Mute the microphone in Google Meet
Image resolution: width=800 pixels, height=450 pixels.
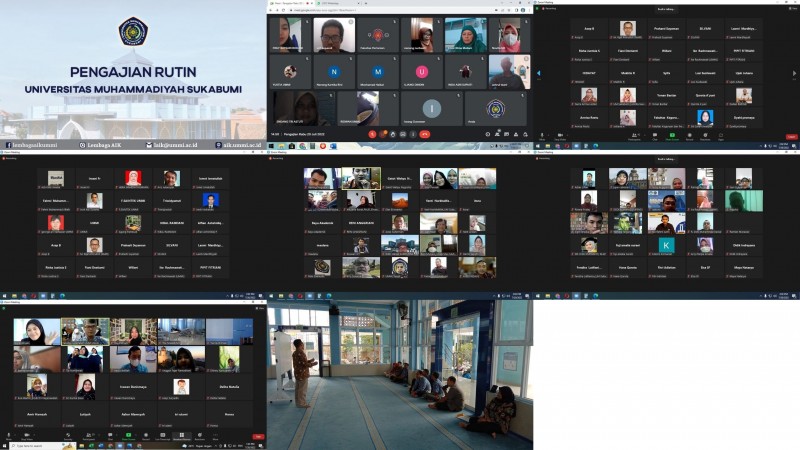[372, 134]
